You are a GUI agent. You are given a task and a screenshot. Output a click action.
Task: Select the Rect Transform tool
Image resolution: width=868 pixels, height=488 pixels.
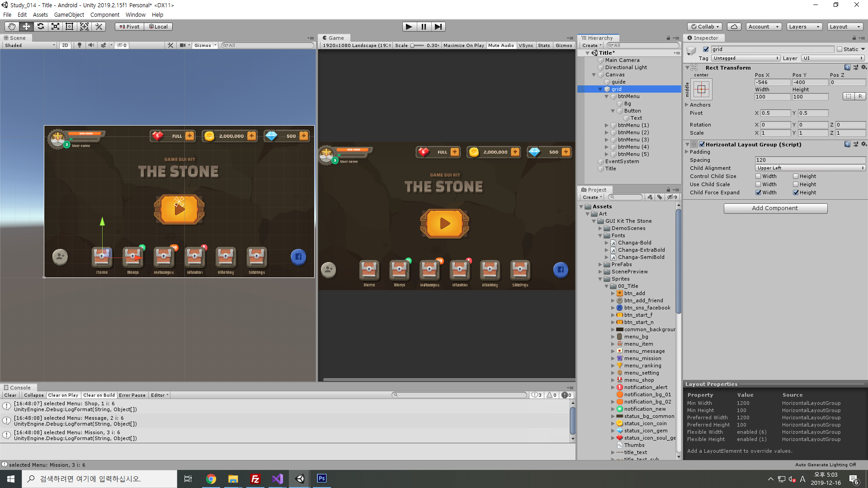[70, 27]
